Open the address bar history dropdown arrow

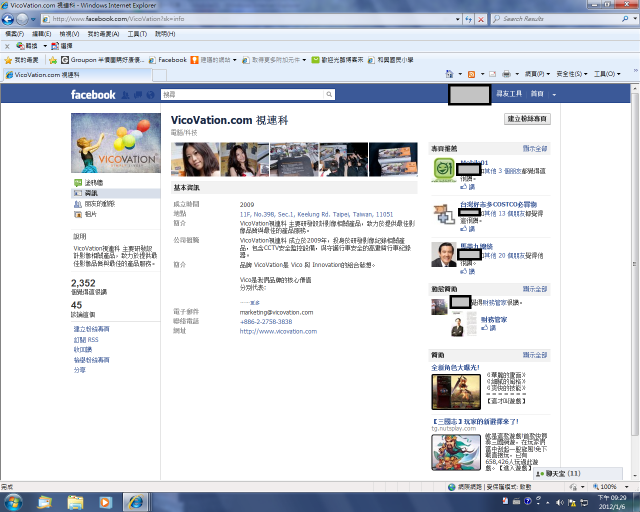point(458,19)
